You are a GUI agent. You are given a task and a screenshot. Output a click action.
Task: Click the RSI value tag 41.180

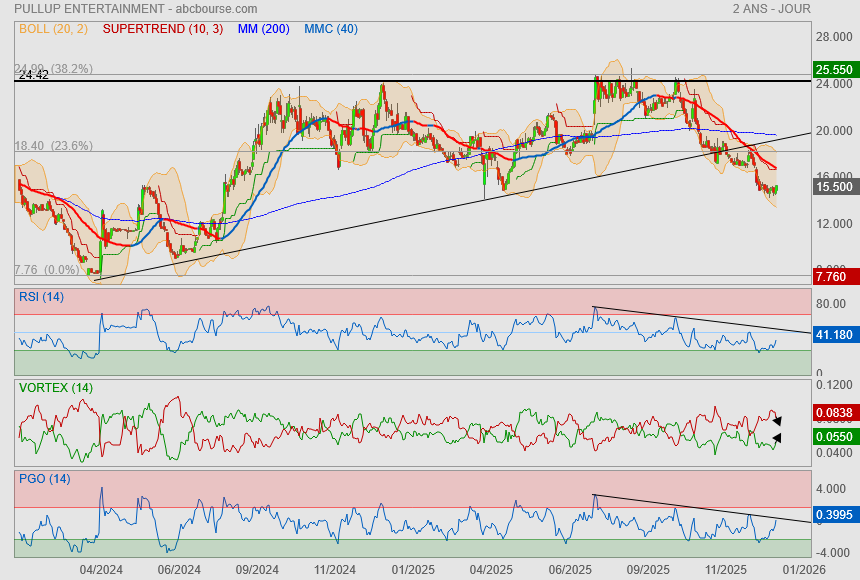tap(834, 335)
